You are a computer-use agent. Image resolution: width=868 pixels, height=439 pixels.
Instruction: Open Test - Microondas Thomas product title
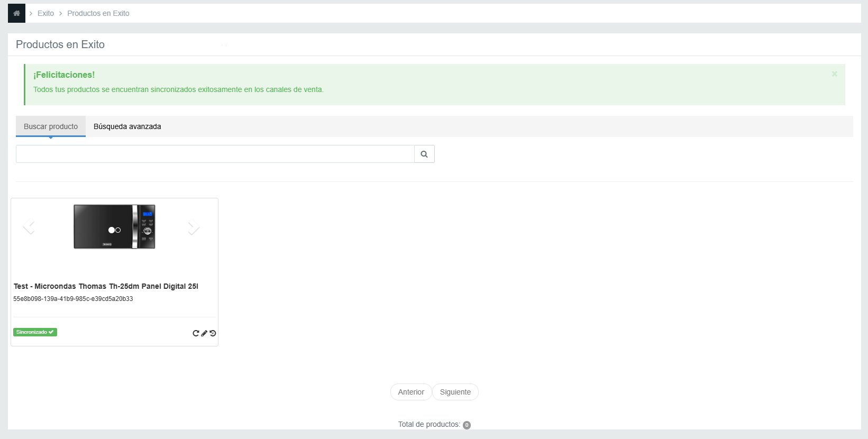click(x=106, y=286)
